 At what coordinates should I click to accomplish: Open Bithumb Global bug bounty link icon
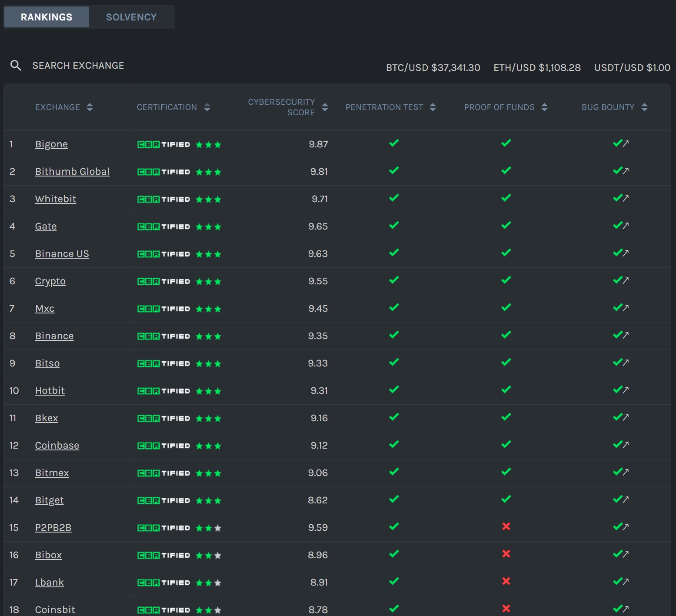coord(626,171)
